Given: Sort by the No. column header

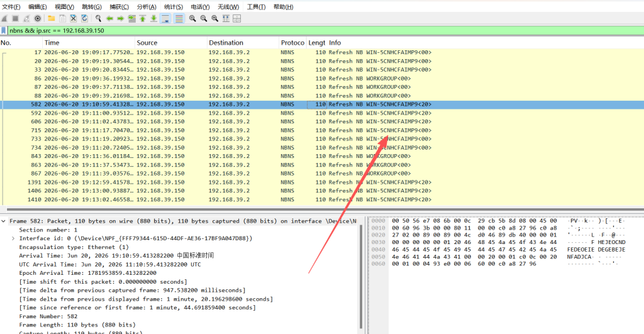Looking at the screenshot, I should pyautogui.click(x=21, y=43).
